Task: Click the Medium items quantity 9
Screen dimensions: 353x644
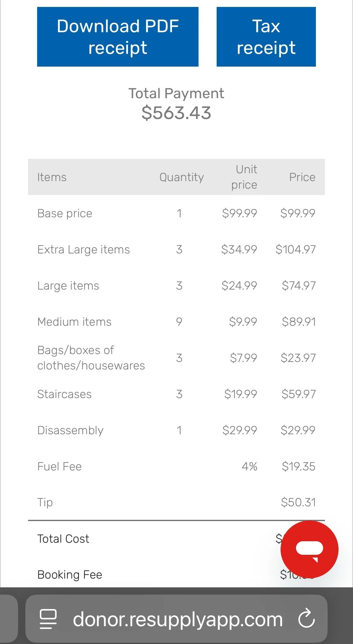Action: click(x=179, y=322)
